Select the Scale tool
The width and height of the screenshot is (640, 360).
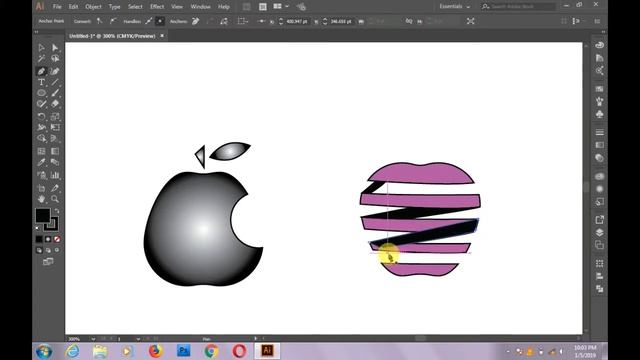tap(55, 116)
